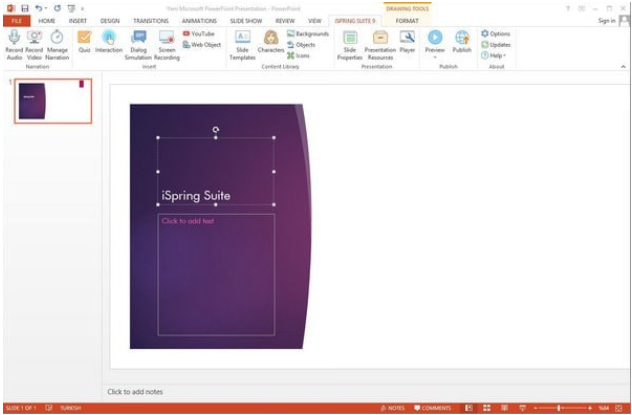Start Screen Recording
The width and height of the screenshot is (632, 415).
coord(167,40)
